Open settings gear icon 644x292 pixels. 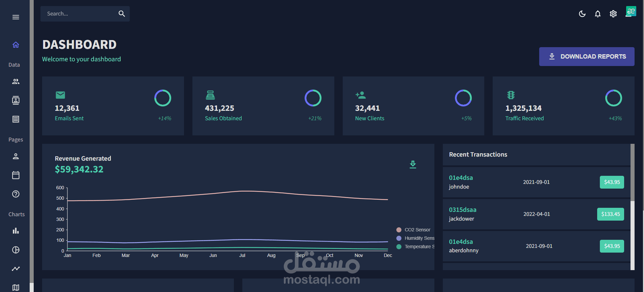pyautogui.click(x=613, y=14)
